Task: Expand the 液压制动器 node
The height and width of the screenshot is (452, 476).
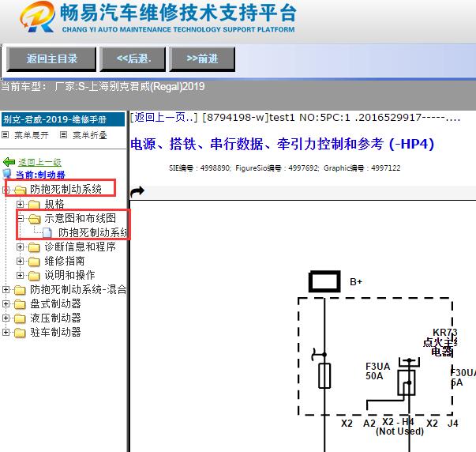Action: click(x=6, y=318)
